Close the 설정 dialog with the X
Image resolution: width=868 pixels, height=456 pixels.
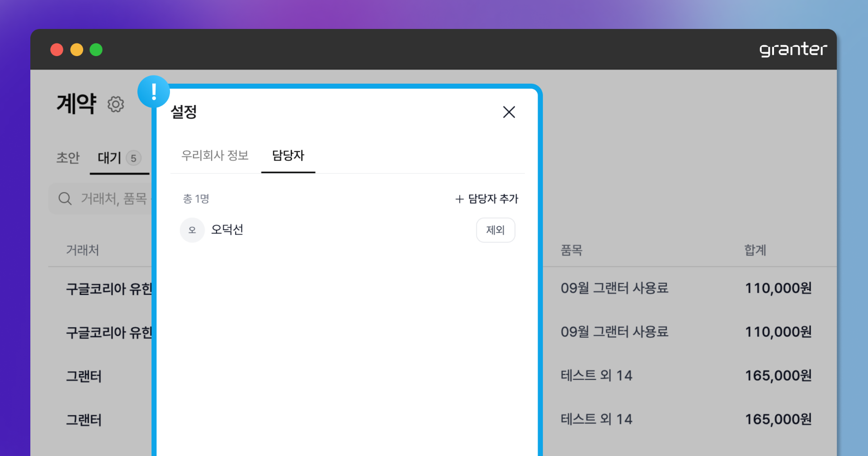point(509,112)
